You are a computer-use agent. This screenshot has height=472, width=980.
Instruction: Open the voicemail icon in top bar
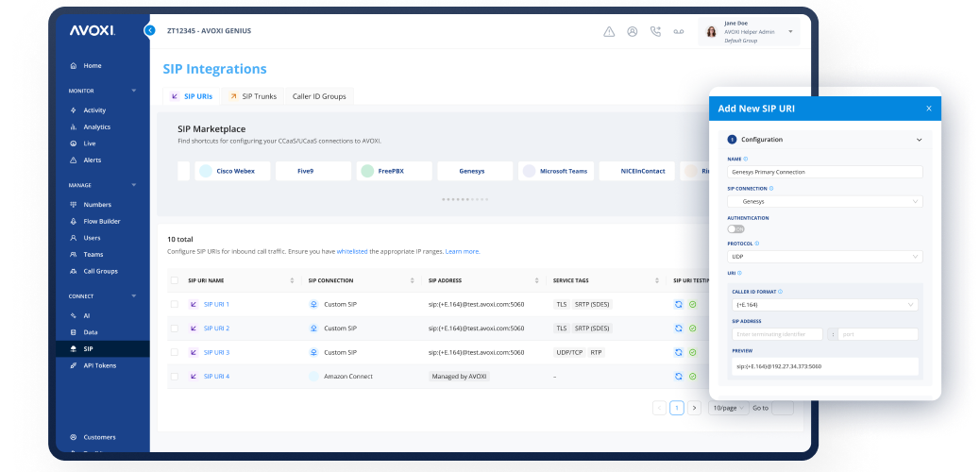pos(678,31)
